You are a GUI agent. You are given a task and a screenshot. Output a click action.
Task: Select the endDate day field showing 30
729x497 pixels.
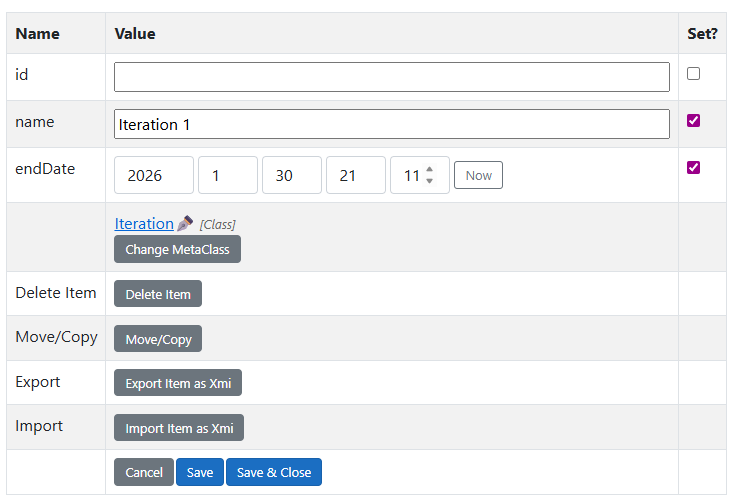click(291, 175)
